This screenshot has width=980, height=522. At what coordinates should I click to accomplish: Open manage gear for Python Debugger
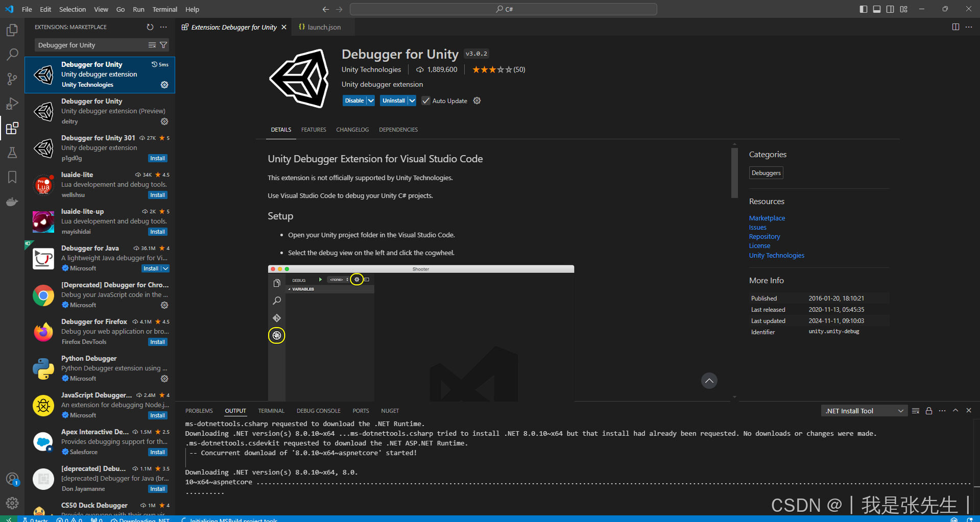(x=164, y=379)
